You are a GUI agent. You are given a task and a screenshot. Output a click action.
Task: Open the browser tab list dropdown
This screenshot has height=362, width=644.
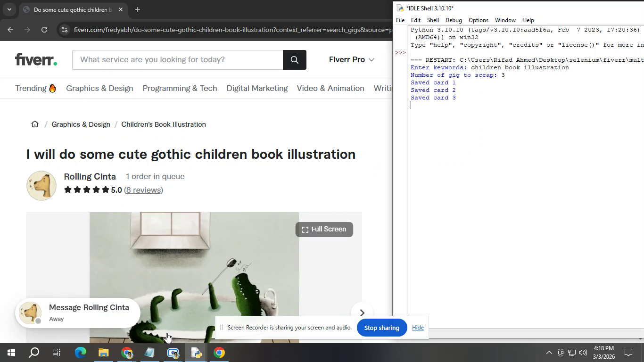[9, 9]
